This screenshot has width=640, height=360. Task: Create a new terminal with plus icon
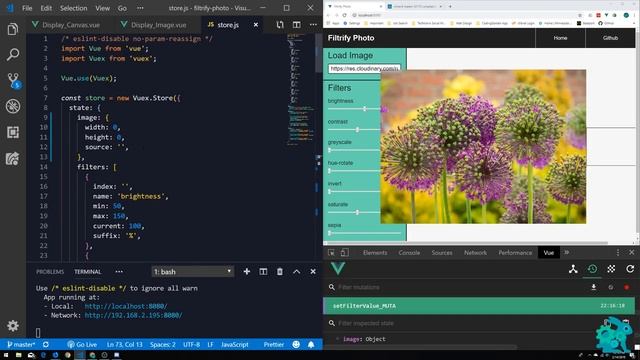(x=247, y=271)
